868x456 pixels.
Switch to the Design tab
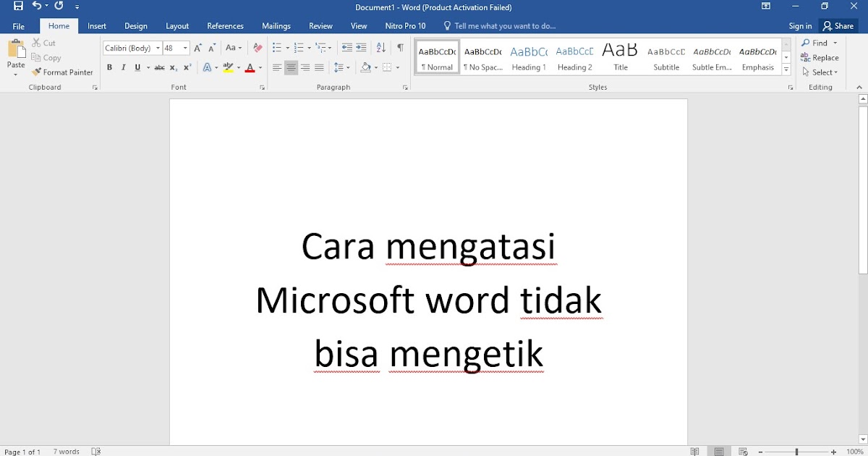pos(136,26)
